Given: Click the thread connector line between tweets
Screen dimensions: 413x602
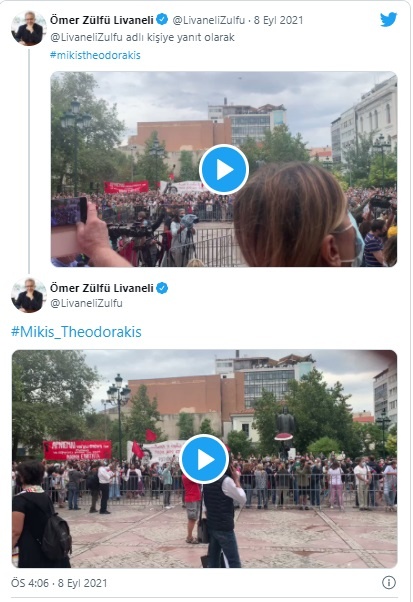Looking at the screenshot, I should click(x=29, y=160).
